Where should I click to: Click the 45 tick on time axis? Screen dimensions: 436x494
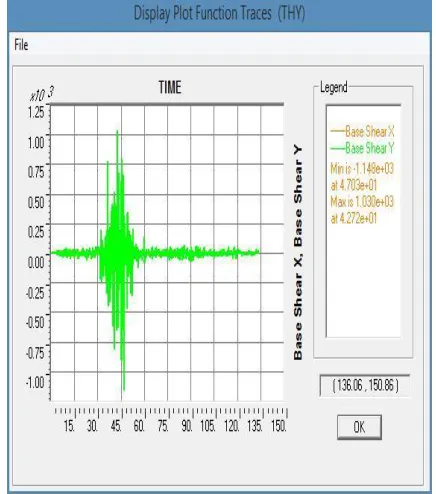115,426
